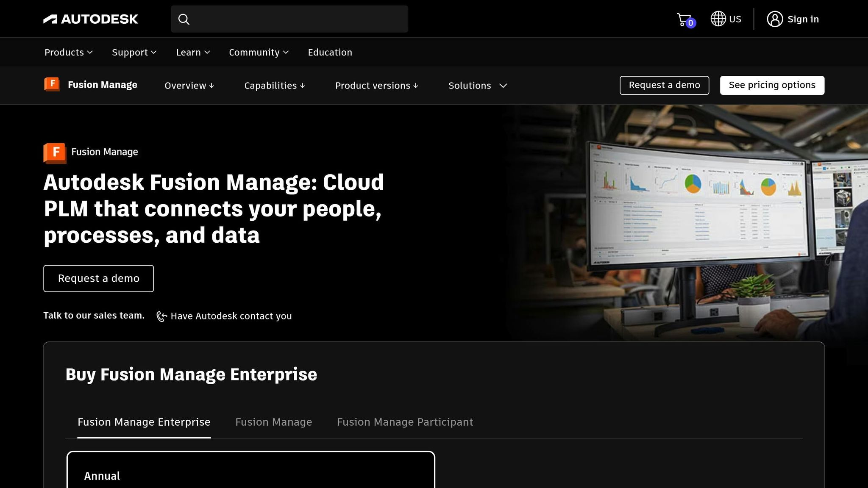Open the Support menu
The height and width of the screenshot is (488, 868).
[x=134, y=52]
